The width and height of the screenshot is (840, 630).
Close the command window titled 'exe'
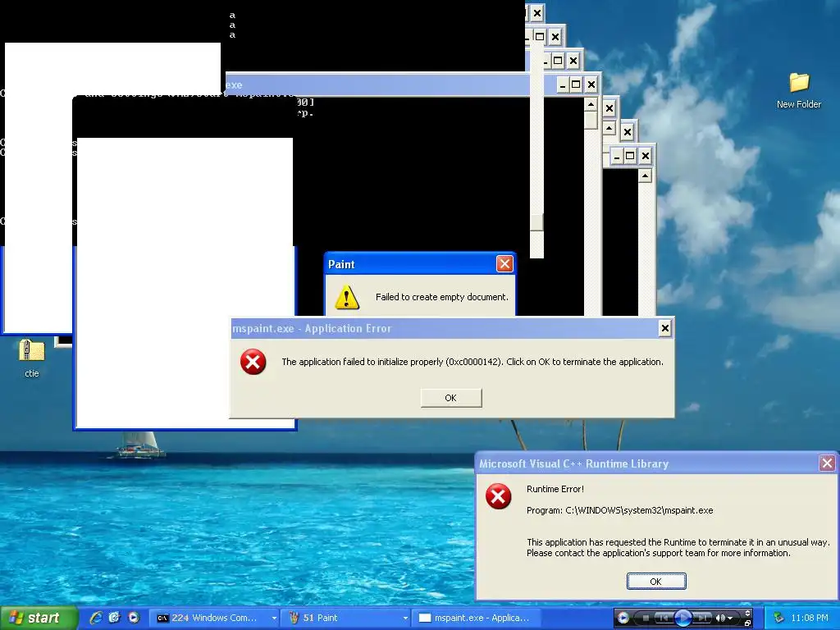pos(591,84)
